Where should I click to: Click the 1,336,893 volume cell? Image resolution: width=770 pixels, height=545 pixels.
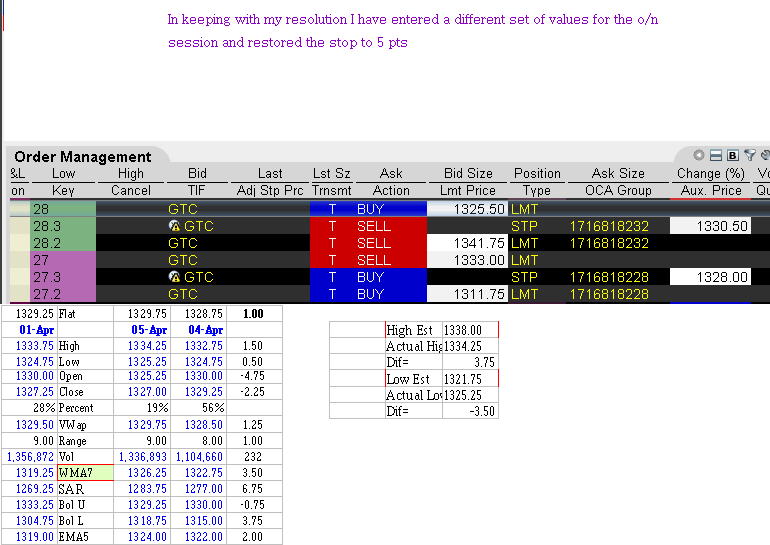(x=142, y=457)
